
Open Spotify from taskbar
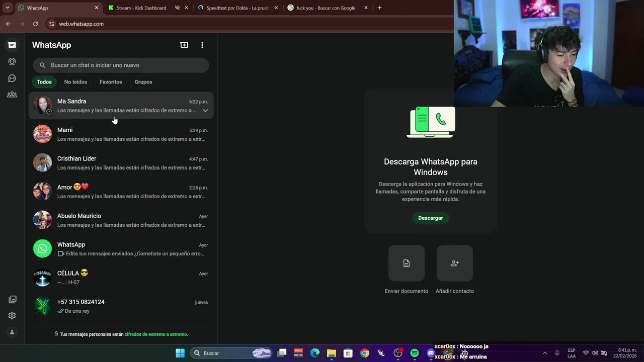pos(415,353)
